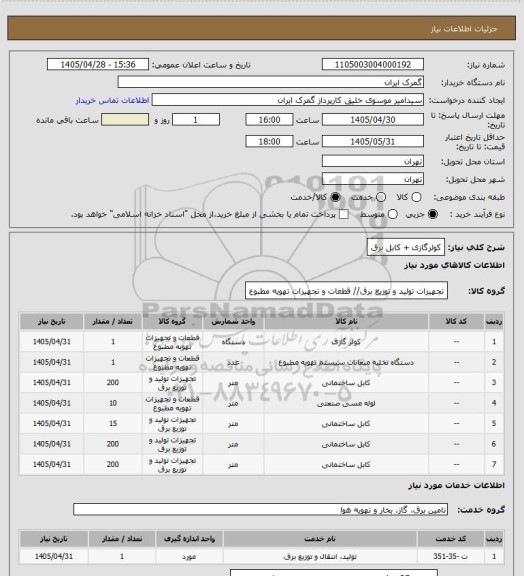Select the دستگاه تخلیه مبعانات item cell
The image size is (524, 576).
[346, 362]
